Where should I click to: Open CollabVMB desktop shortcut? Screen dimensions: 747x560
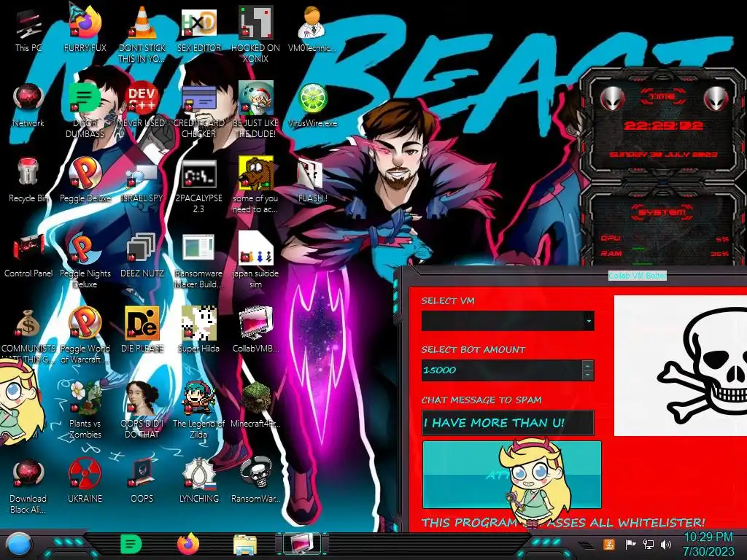255,330
